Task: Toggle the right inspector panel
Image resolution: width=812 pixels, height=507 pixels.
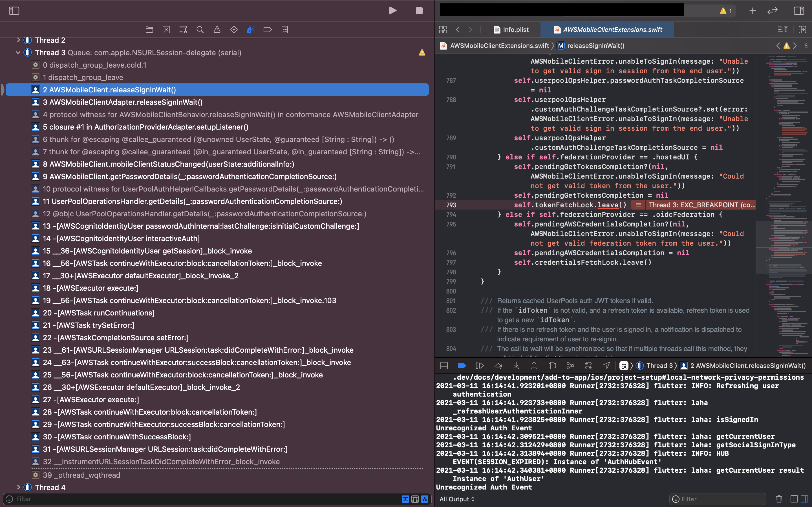Action: 799,11
